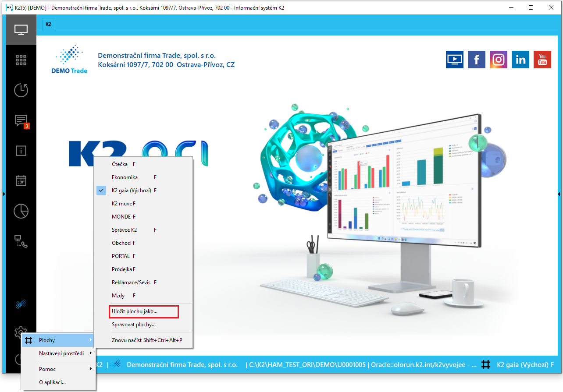The width and height of the screenshot is (563, 392).
Task: Choose Znovu načíst menu entry
Action: pyautogui.click(x=143, y=340)
